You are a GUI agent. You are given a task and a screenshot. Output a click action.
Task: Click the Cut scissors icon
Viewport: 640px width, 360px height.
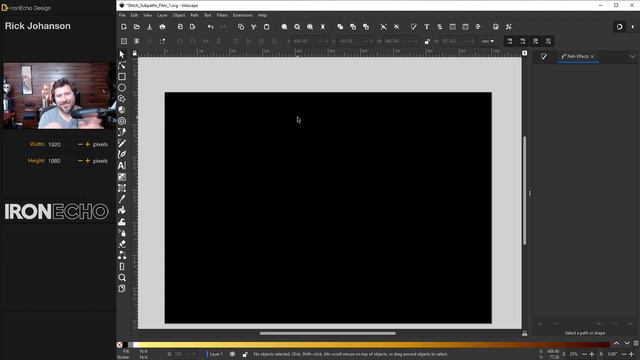(x=253, y=27)
